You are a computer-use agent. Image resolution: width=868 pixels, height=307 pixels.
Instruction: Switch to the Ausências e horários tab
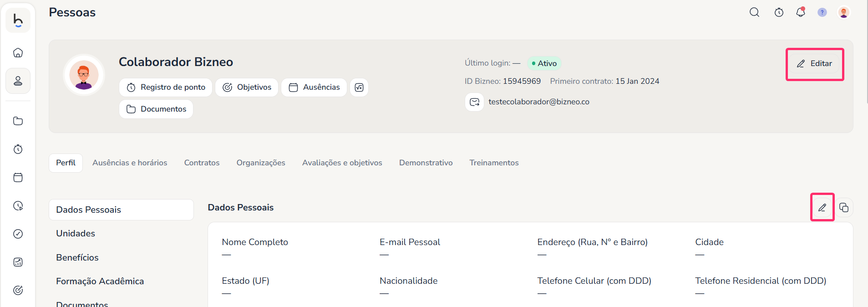point(130,163)
